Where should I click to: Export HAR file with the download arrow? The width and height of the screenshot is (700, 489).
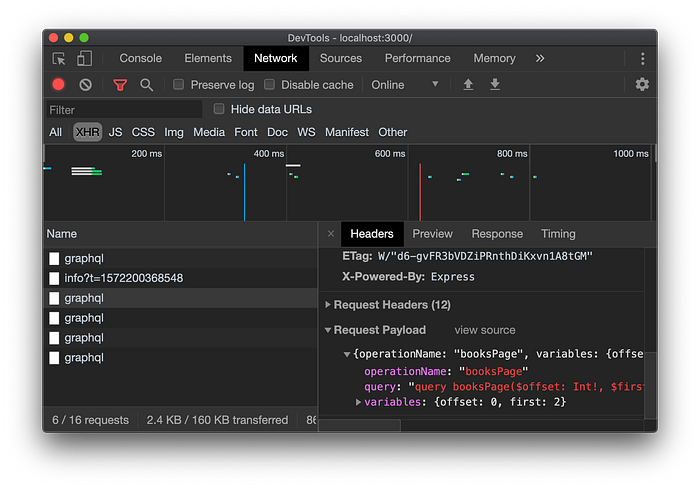click(495, 84)
